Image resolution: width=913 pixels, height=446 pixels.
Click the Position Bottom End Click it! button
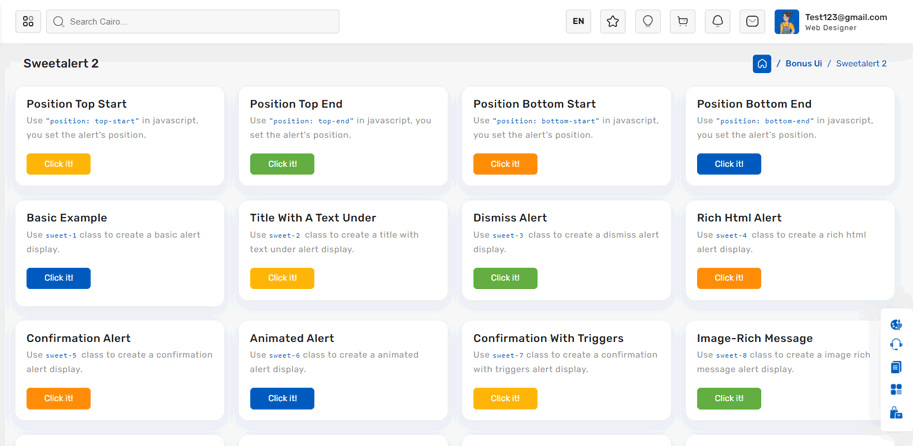[x=729, y=164]
